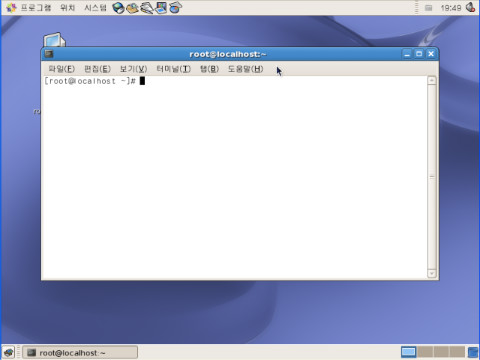The image size is (480, 360).
Task: Open the volume control speaker icon
Action: 471,7
